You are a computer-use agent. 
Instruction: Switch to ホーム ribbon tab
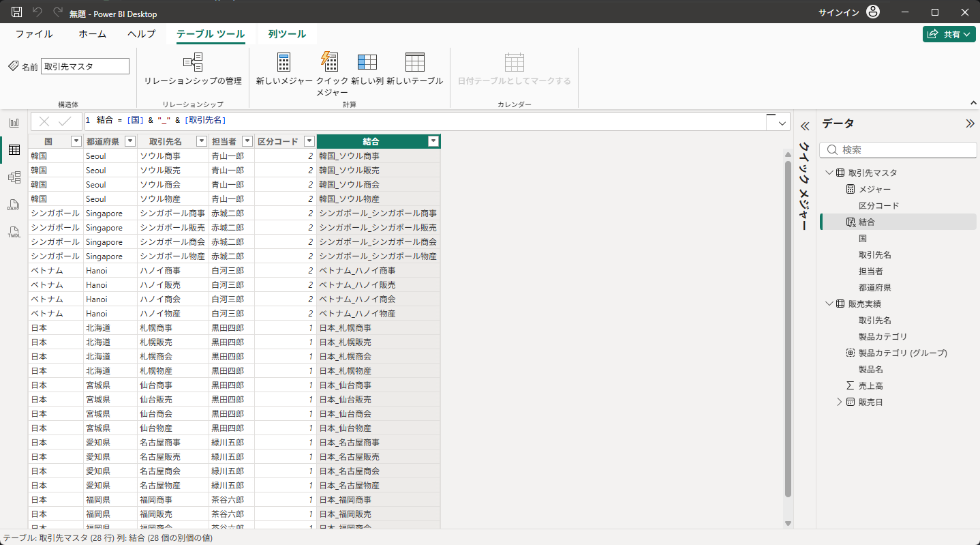(92, 34)
